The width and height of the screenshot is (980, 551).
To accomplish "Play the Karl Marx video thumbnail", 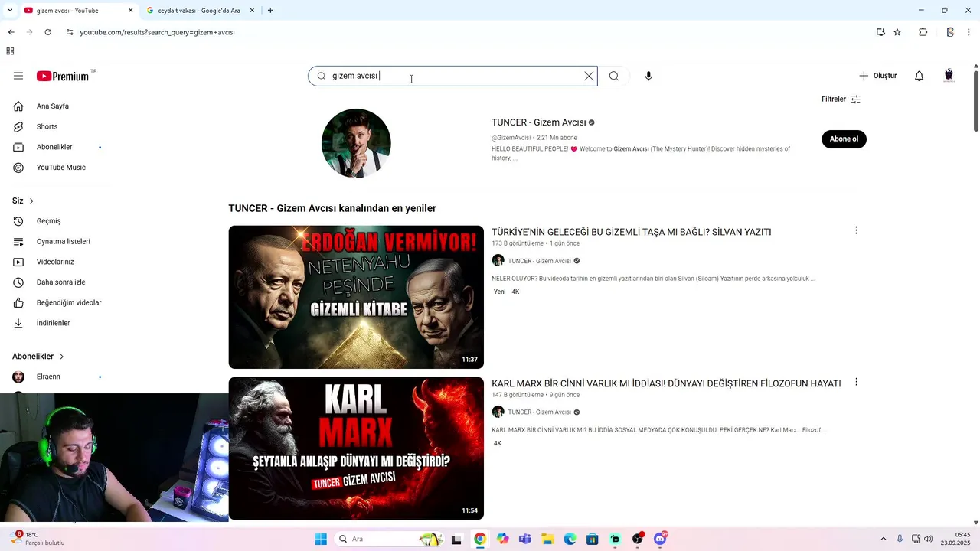I will point(356,448).
